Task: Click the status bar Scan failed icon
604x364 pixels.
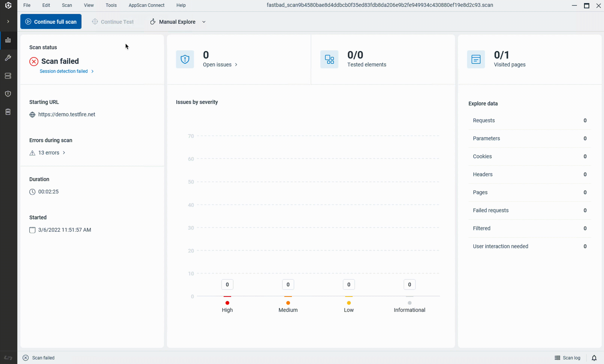Action: (26, 358)
